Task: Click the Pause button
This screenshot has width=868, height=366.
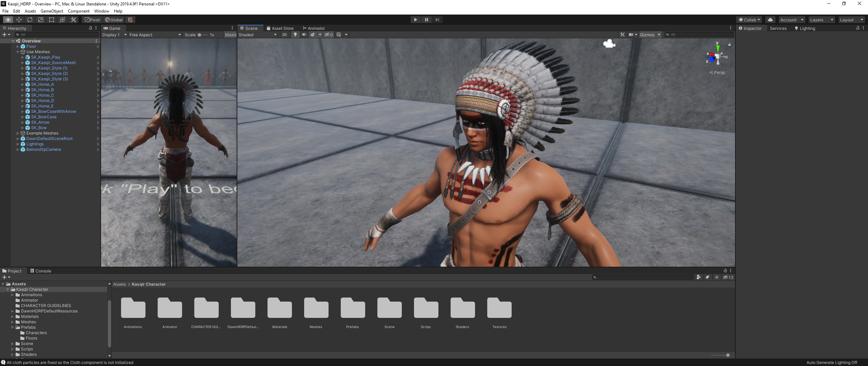Action: coord(426,20)
